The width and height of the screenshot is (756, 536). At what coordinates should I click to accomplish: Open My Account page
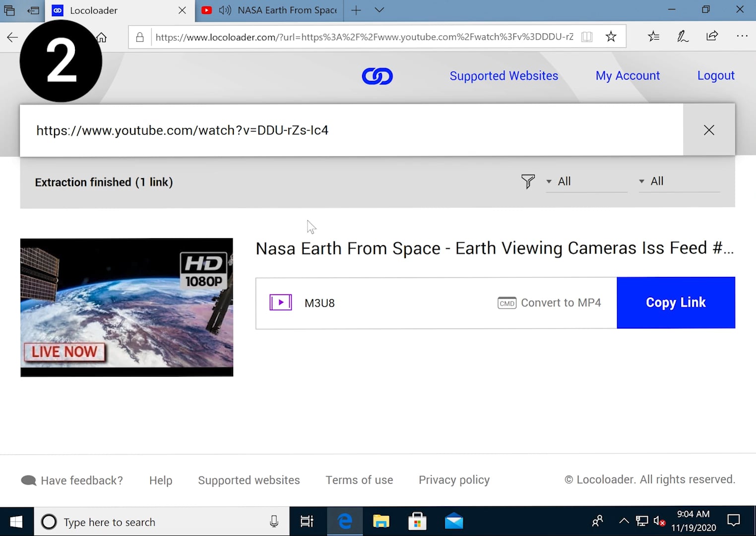coord(628,76)
